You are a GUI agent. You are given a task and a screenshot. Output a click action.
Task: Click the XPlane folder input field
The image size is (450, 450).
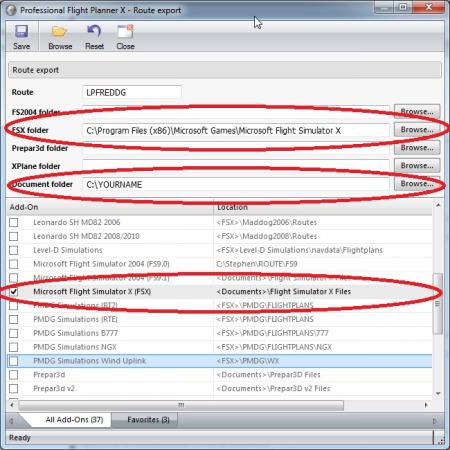coord(236,166)
